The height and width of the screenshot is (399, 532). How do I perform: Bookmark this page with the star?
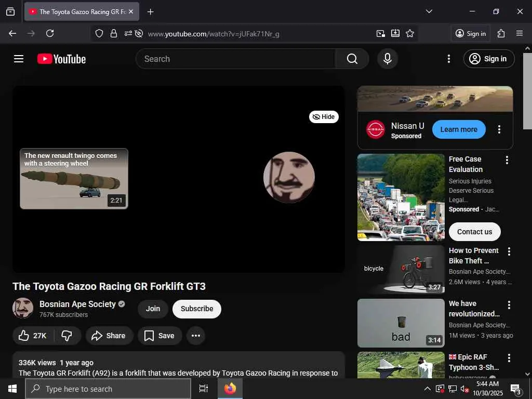tap(410, 33)
